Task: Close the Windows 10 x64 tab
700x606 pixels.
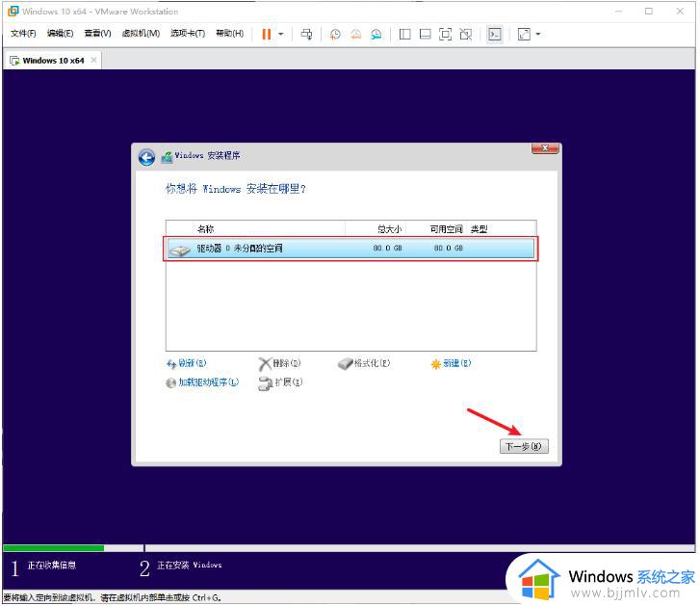Action: [x=93, y=60]
